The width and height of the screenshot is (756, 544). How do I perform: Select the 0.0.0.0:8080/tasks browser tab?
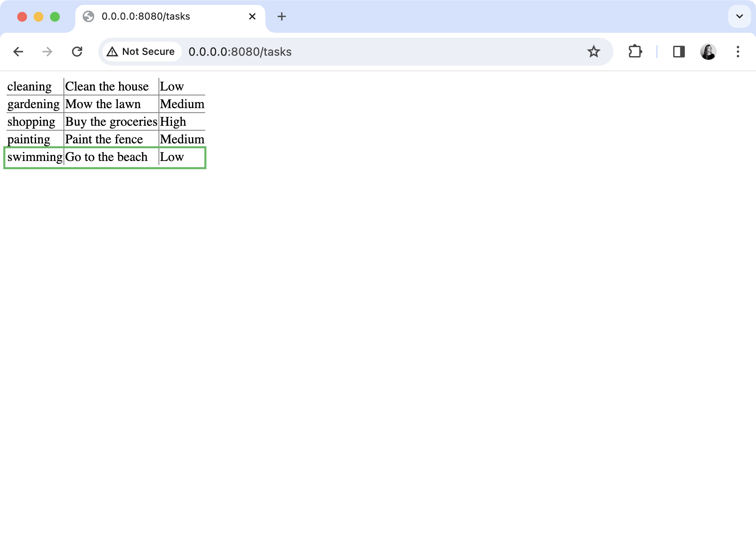pos(164,16)
